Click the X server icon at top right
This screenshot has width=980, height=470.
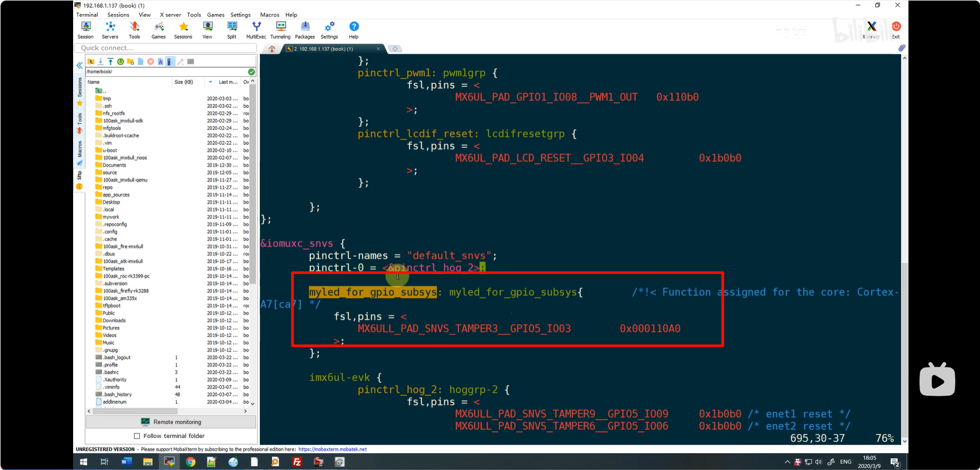tap(872, 30)
